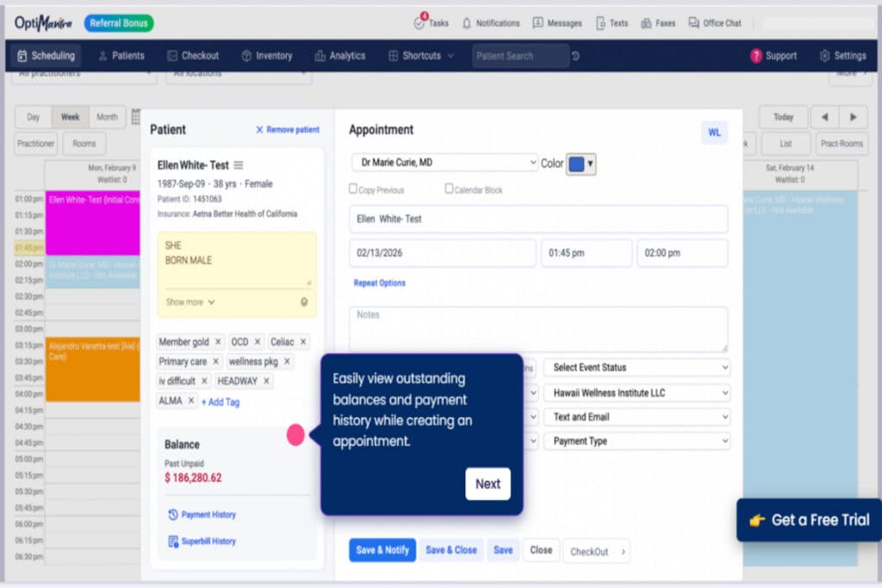Screen dimensions: 882x588
Task: Expand the Select Event Status dropdown
Action: [637, 368]
